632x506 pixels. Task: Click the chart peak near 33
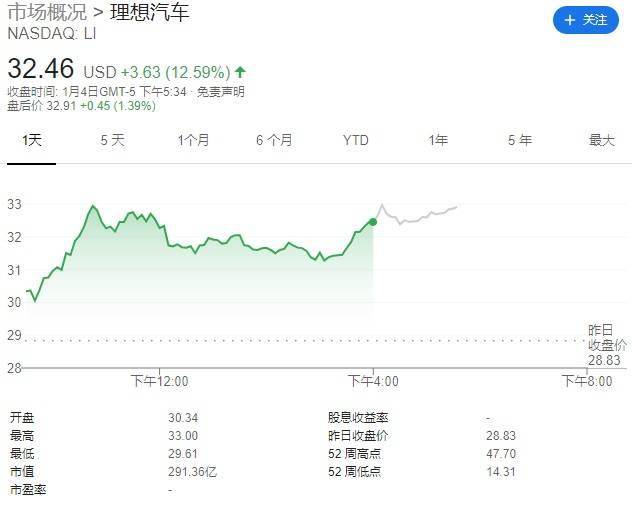pos(93,206)
